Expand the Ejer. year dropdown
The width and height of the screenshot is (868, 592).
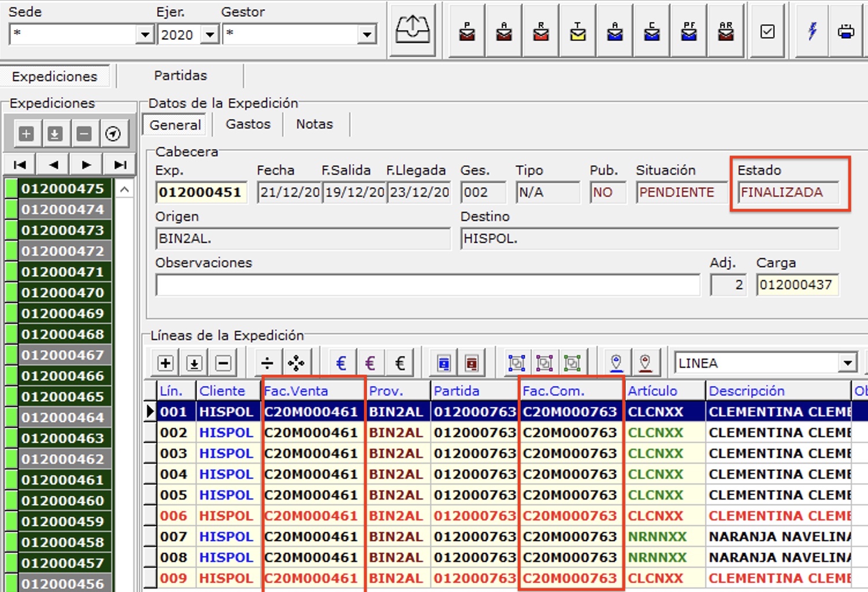tap(210, 35)
